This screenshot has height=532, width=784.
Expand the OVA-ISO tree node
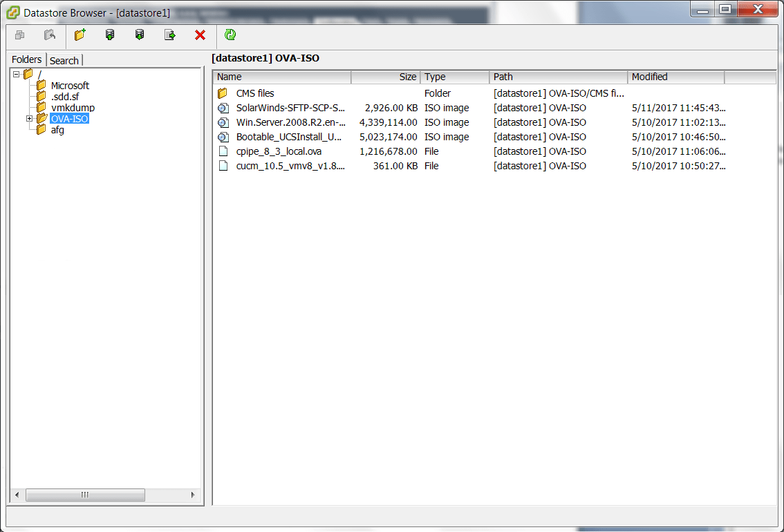click(30, 118)
